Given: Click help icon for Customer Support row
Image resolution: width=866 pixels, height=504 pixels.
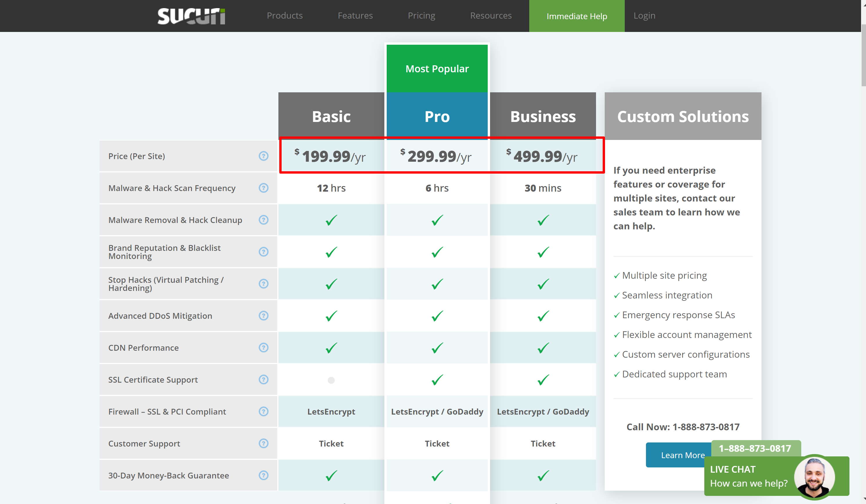Looking at the screenshot, I should coord(263,444).
